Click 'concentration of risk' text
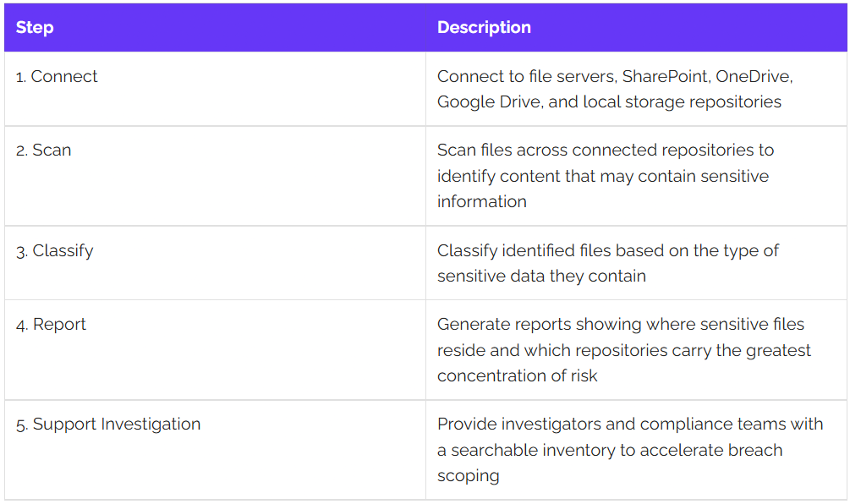 tap(517, 375)
